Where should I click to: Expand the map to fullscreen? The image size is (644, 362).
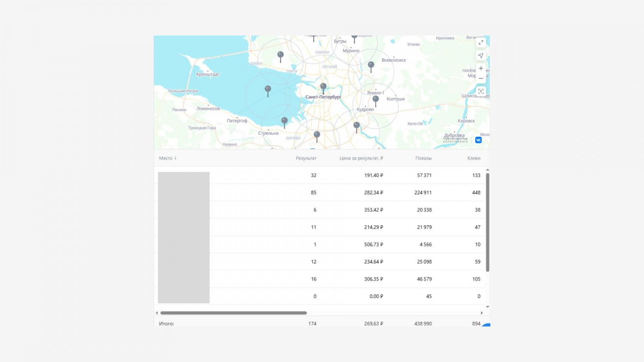(481, 43)
